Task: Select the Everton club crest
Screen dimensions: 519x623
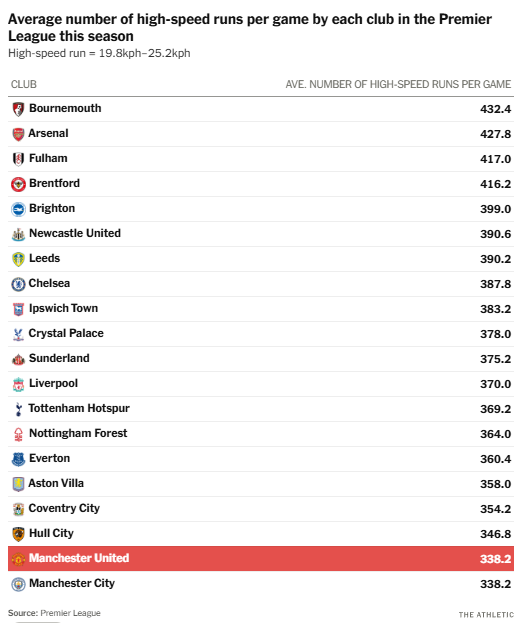Action: coord(18,459)
